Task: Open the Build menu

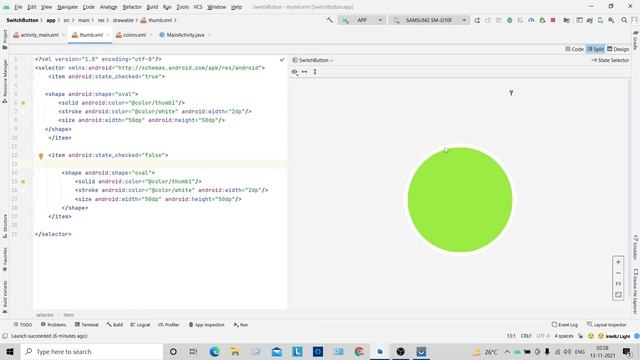Action: (152, 7)
